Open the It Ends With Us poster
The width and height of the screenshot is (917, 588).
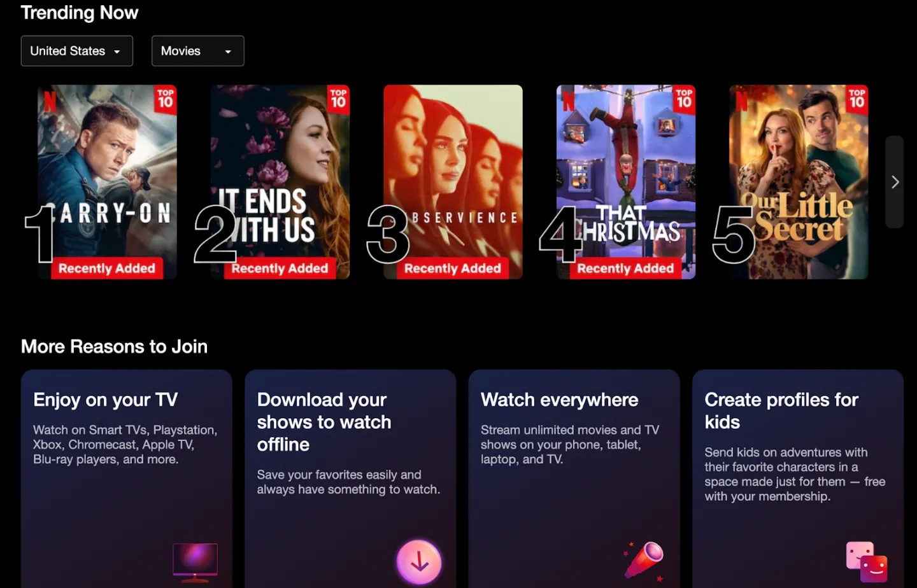point(280,182)
